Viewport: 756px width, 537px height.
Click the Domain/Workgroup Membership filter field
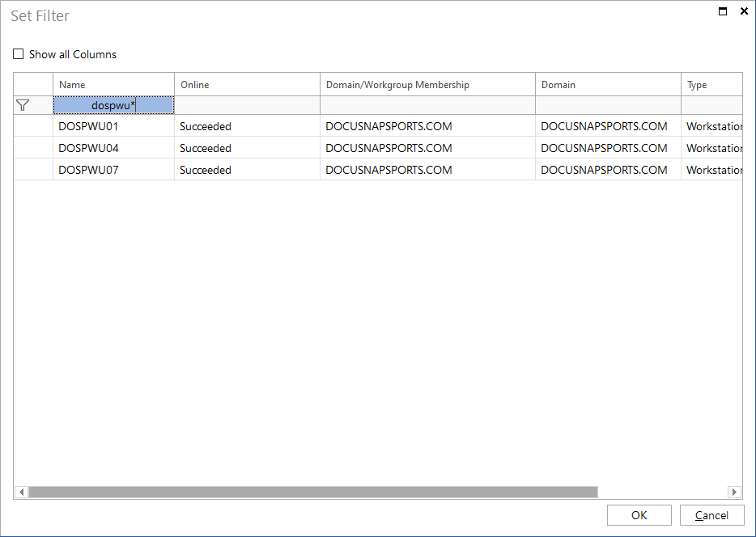(x=427, y=105)
